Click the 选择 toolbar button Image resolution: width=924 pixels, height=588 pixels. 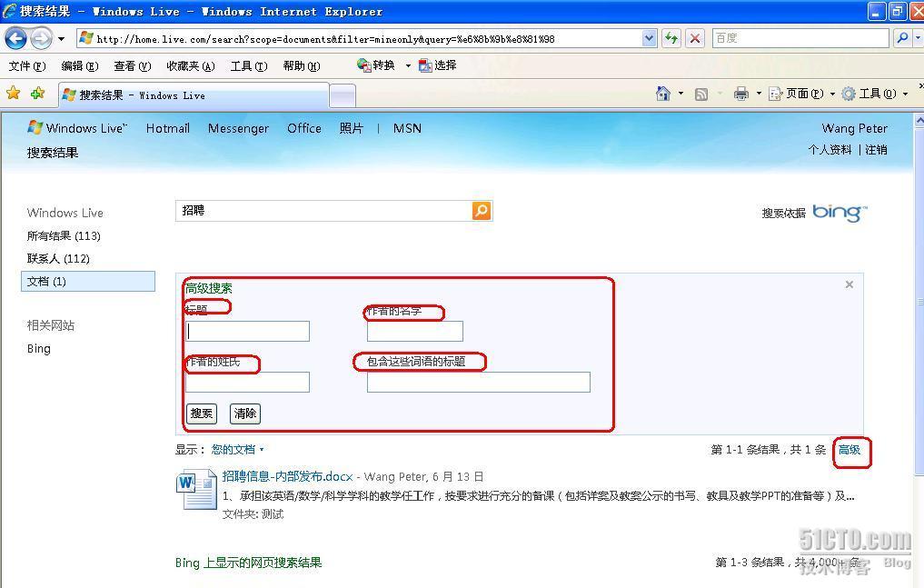point(438,65)
